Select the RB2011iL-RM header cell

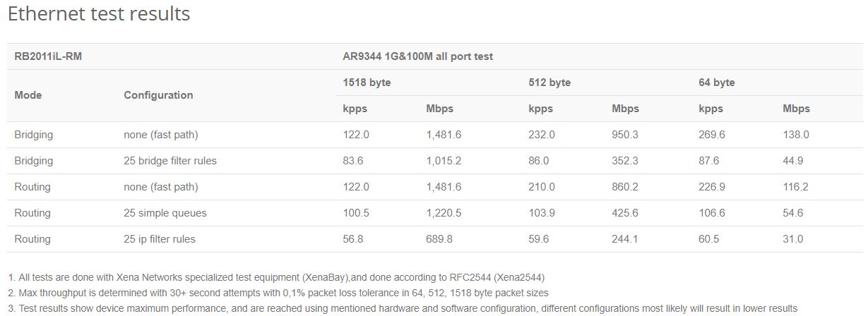click(48, 56)
